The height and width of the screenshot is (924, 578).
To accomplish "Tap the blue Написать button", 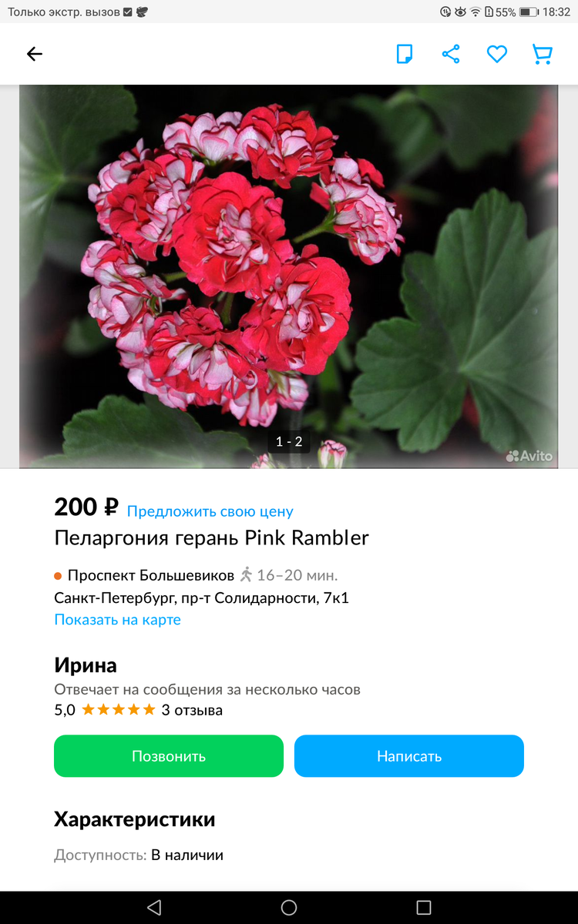I will pos(409,756).
